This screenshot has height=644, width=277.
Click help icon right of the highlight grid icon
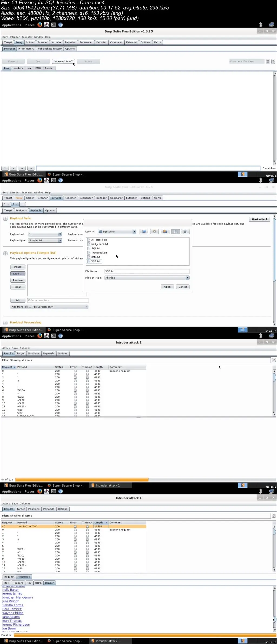273,61
